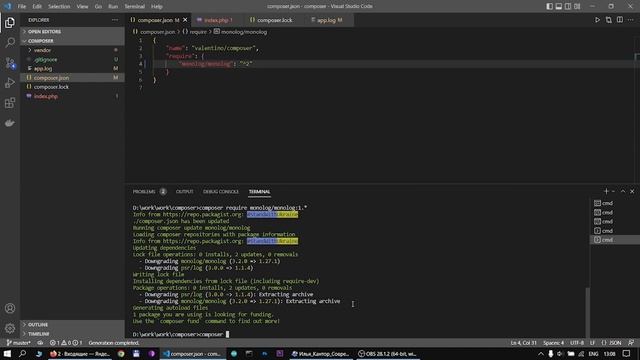The width and height of the screenshot is (640, 360).
Task: Click the Run file play icon
Action: pyautogui.click(x=597, y=20)
